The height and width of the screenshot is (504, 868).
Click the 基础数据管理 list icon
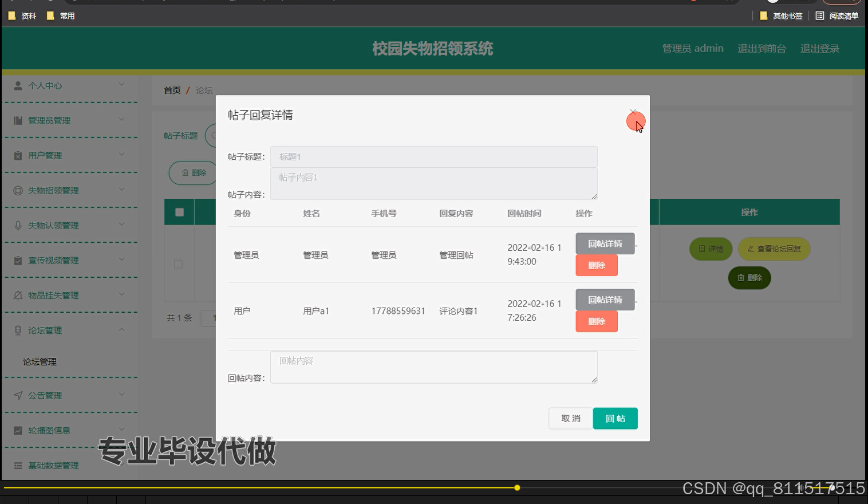[18, 465]
